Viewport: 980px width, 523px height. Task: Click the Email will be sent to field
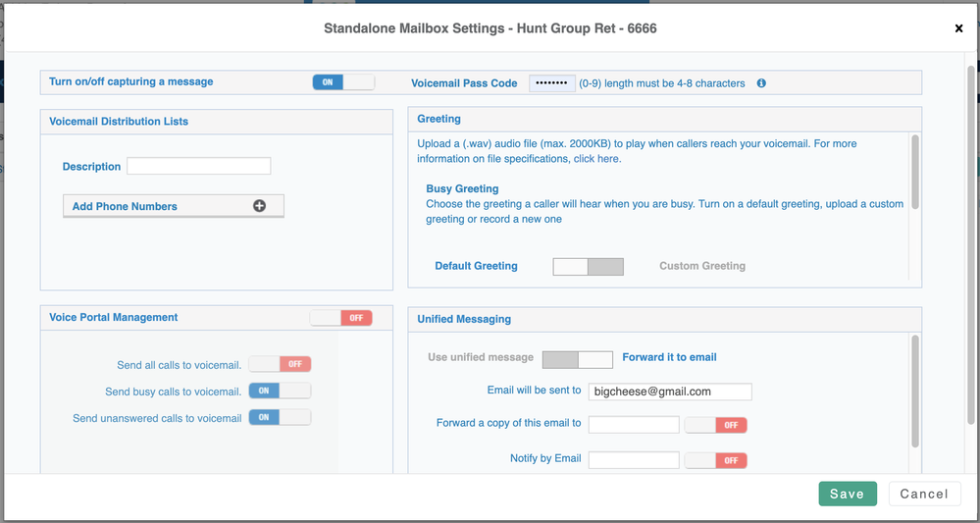click(x=670, y=392)
